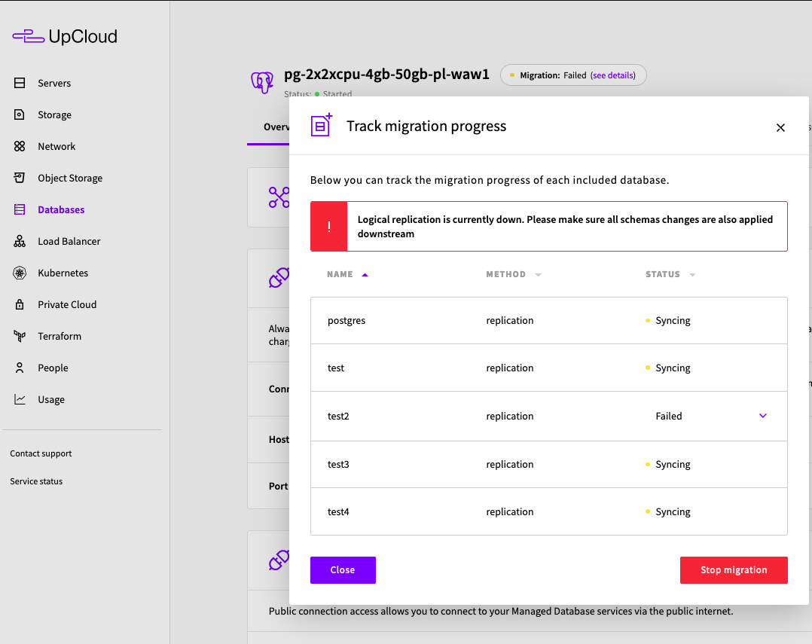Click the People sidebar icon

coord(20,368)
